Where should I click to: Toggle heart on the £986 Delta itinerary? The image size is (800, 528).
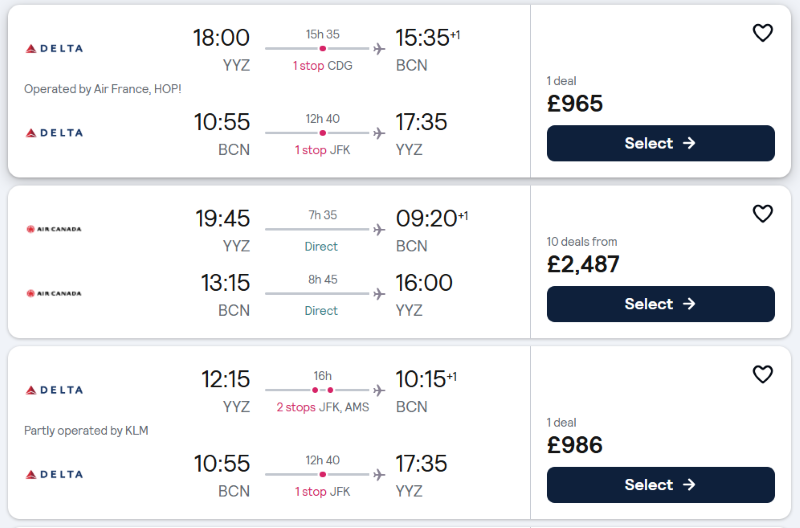[763, 374]
